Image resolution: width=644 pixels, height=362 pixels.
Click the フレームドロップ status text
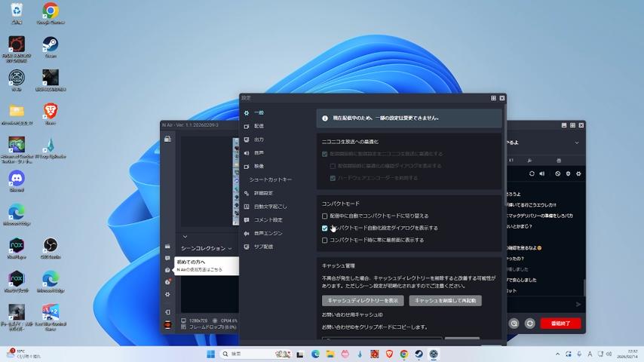click(x=213, y=327)
